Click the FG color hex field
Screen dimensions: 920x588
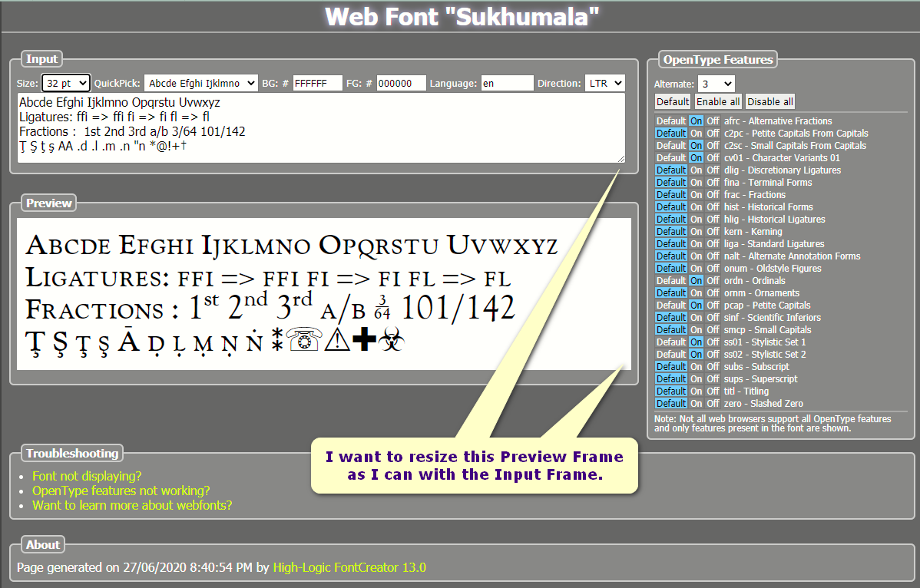[402, 83]
